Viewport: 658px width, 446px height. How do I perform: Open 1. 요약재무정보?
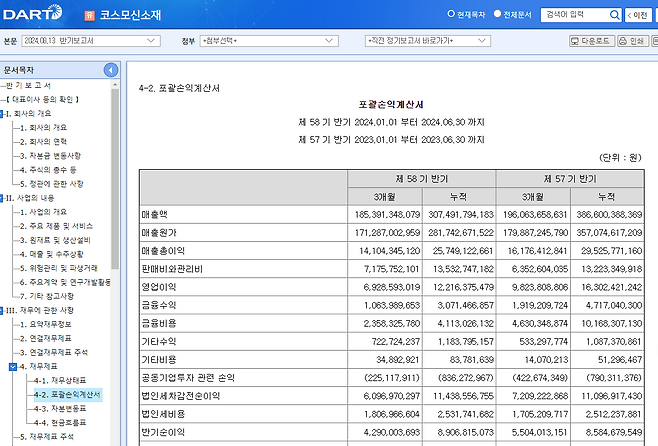[45, 324]
